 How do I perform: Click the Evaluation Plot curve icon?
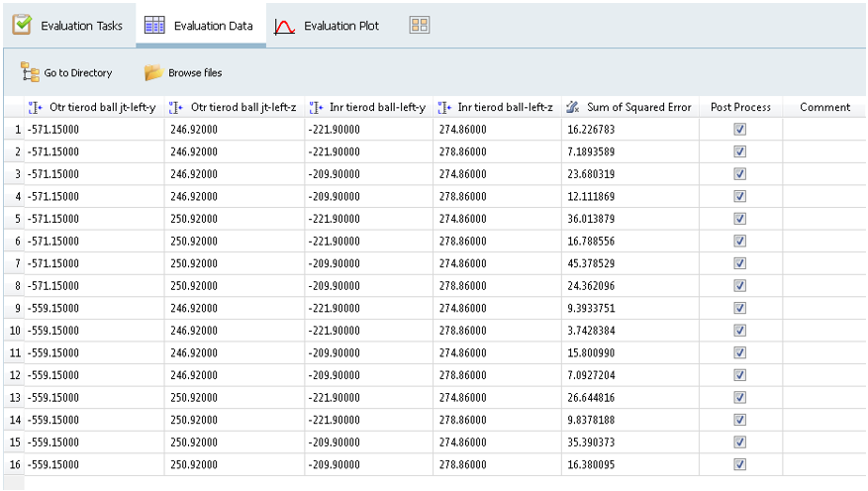coord(285,26)
